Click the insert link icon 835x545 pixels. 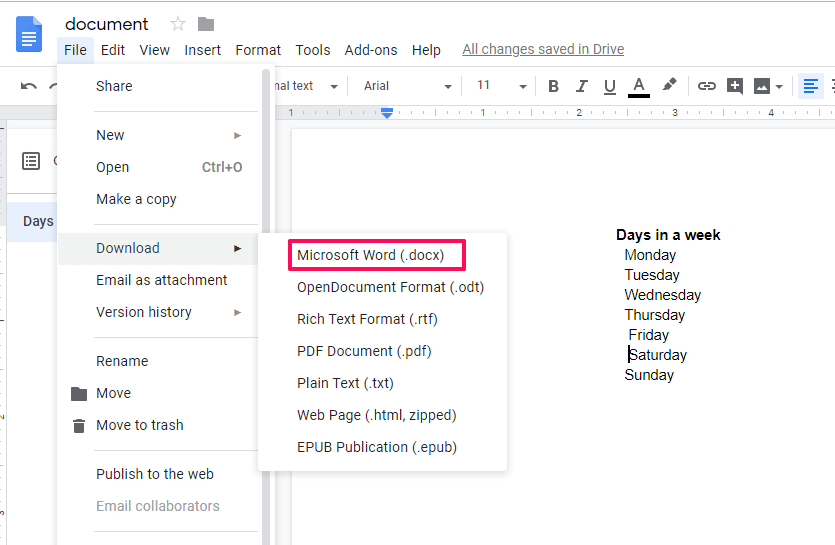[x=706, y=86]
